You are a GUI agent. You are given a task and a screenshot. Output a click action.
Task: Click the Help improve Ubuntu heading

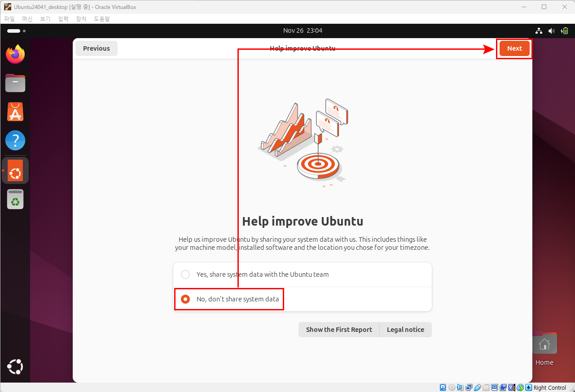(303, 221)
